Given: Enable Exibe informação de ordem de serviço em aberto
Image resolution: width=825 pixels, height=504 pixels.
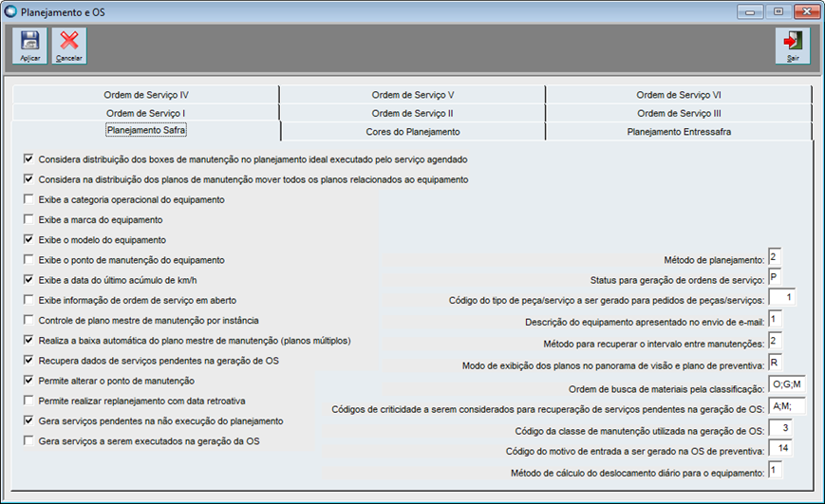Looking at the screenshot, I should pos(28,299).
